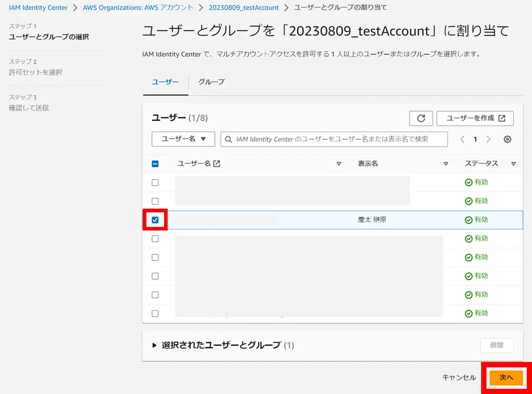Go to previous page arrow
The image size is (532, 394).
(462, 139)
